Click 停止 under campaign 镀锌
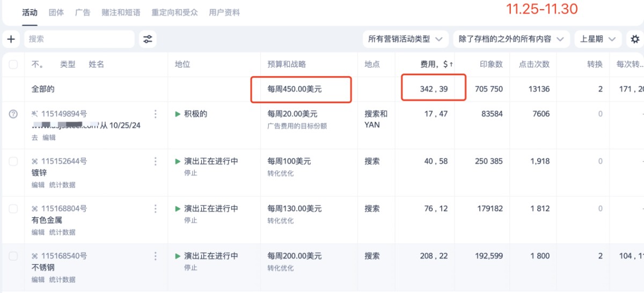Viewport: 644px width, 293px height. [191, 173]
